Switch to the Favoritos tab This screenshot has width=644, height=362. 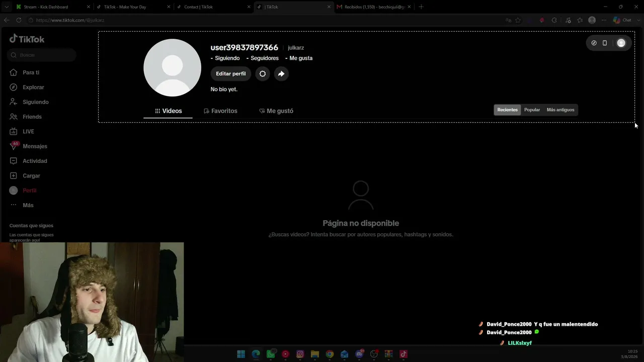click(x=220, y=111)
